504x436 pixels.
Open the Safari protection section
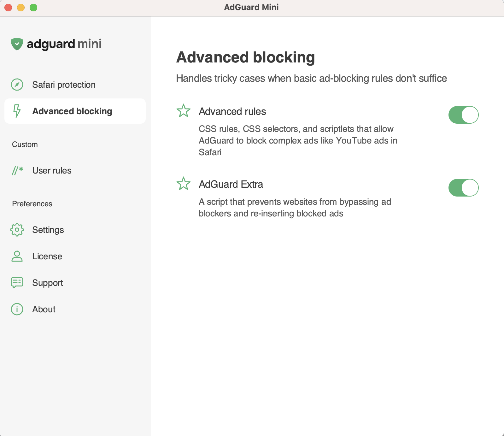pos(75,85)
